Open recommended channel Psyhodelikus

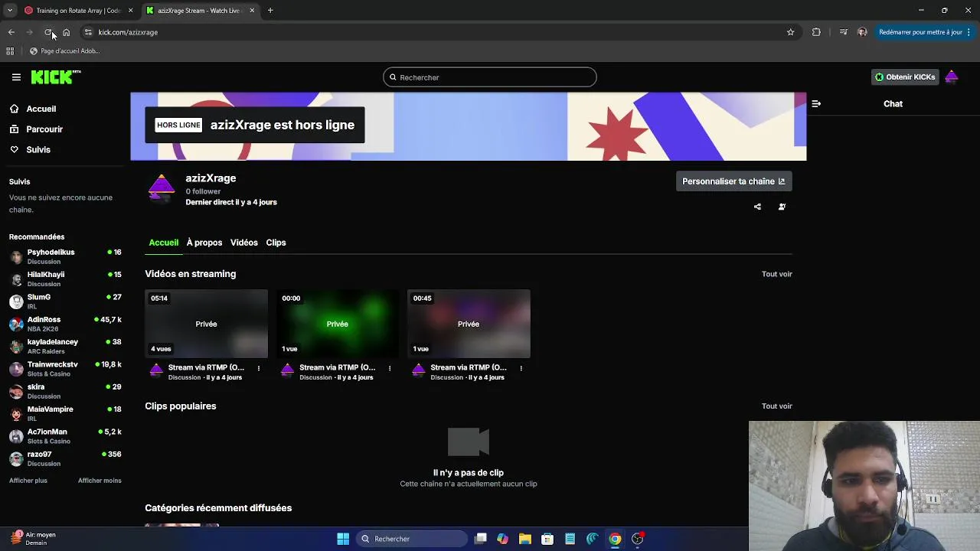(x=65, y=256)
